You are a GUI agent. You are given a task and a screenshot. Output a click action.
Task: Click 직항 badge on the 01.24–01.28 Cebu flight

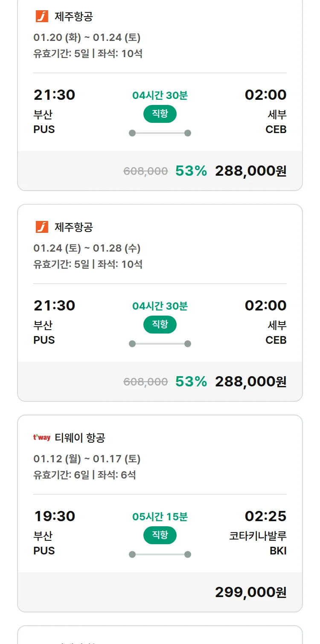coord(160,325)
